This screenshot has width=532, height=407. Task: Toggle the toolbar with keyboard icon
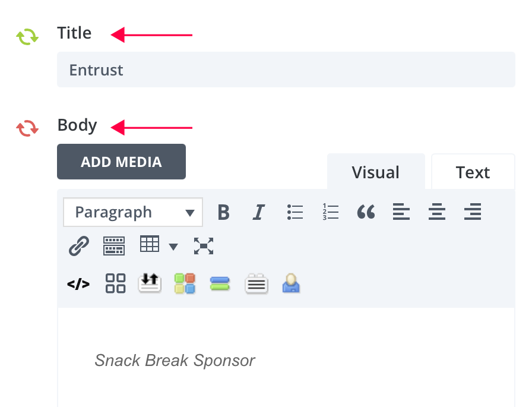[114, 245]
